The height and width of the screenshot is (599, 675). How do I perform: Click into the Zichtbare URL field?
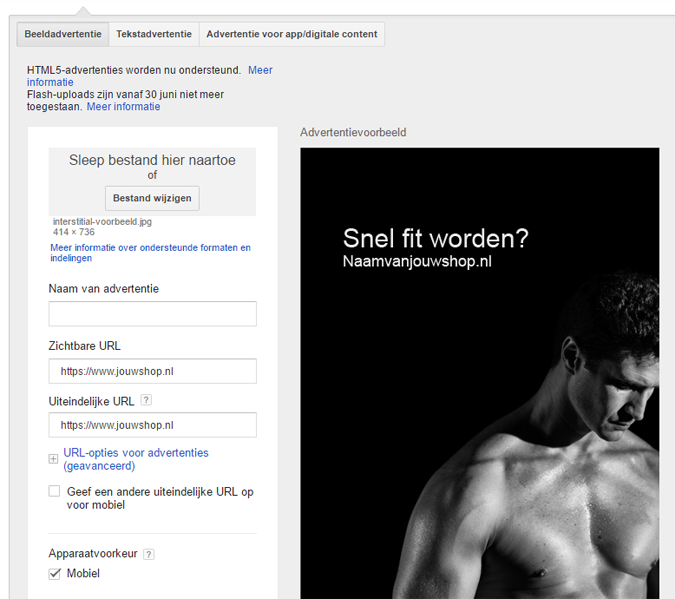click(152, 371)
